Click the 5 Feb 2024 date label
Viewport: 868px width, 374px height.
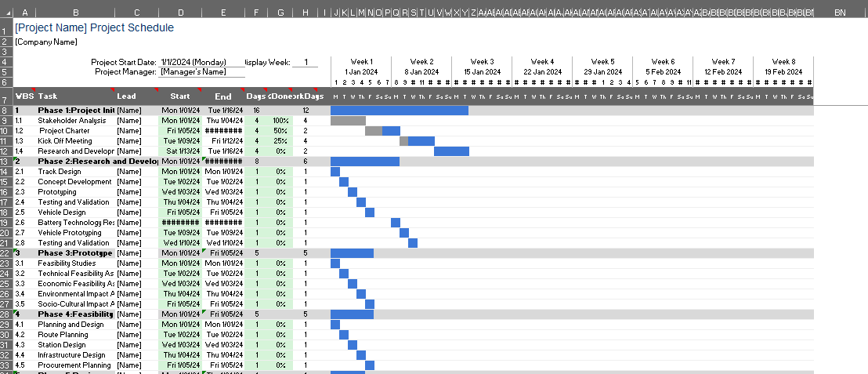pos(664,72)
